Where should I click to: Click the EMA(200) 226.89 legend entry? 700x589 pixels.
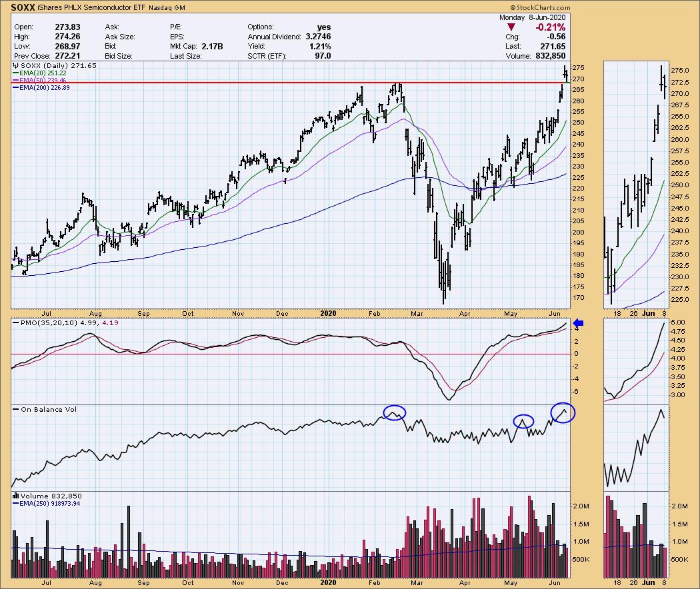[x=45, y=88]
